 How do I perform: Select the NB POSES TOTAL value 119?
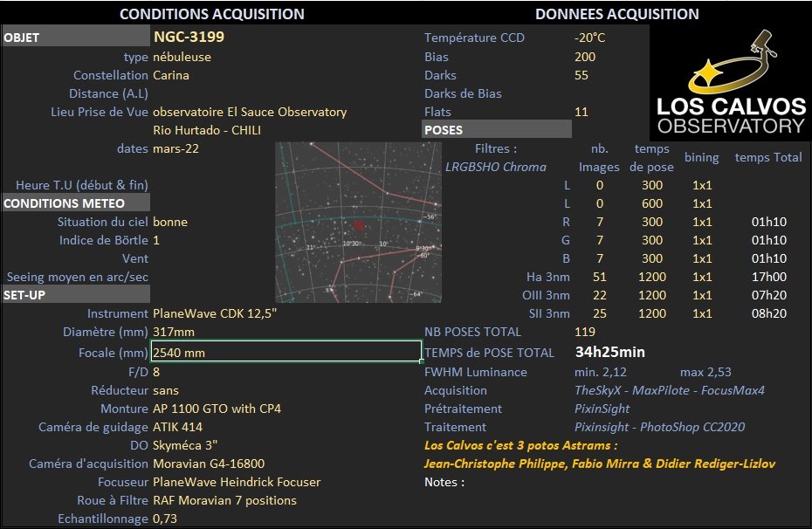pyautogui.click(x=585, y=332)
